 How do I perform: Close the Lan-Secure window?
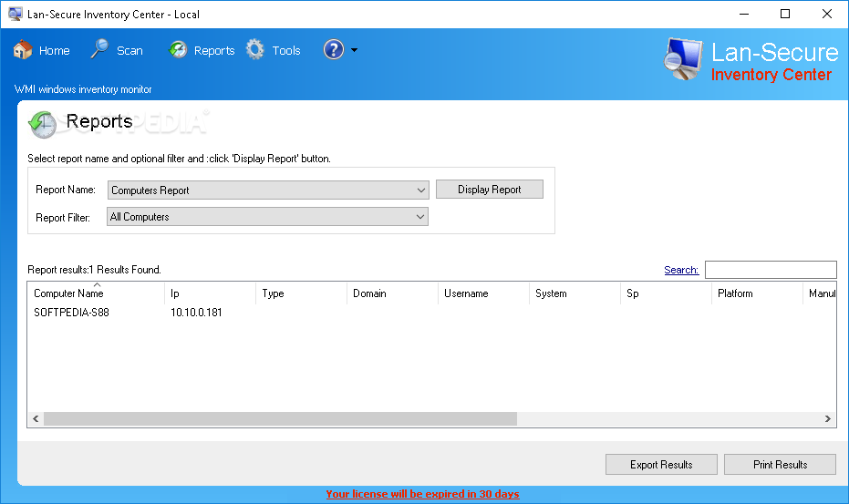coord(827,14)
